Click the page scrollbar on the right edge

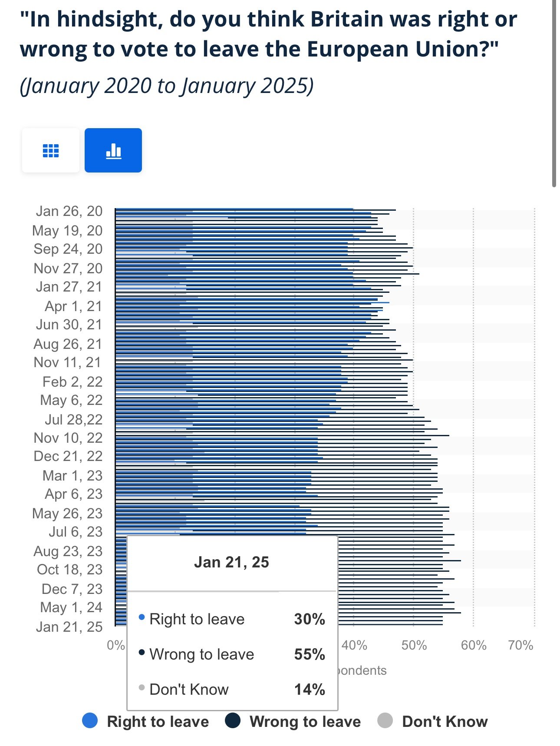point(554,93)
